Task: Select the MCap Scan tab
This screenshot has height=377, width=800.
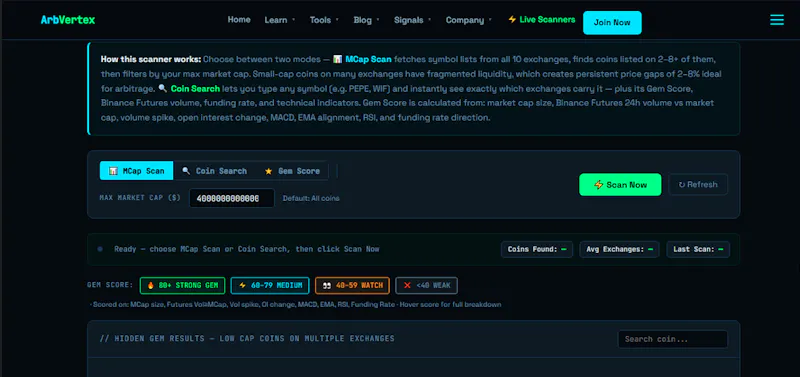Action: [x=136, y=171]
